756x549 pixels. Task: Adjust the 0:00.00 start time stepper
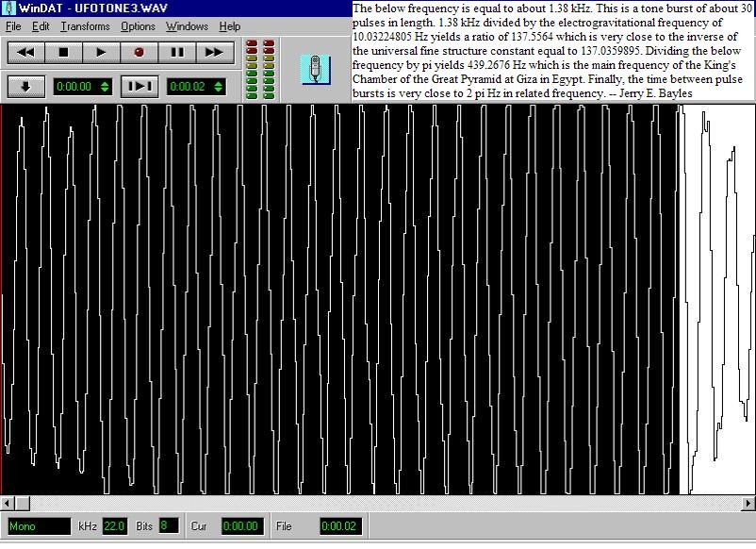pyautogui.click(x=105, y=87)
